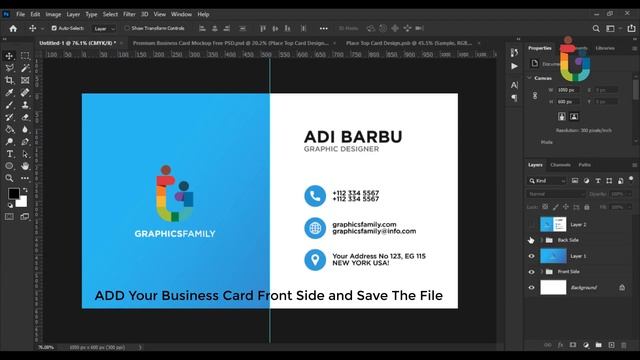This screenshot has width=640, height=360.
Task: Select the Rectangular Marquee tool
Action: coord(25,56)
